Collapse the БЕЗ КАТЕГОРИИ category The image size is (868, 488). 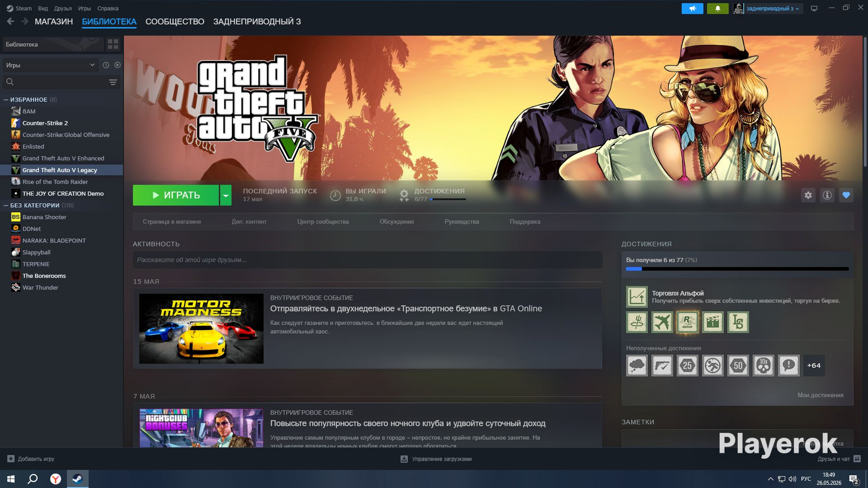(6, 205)
